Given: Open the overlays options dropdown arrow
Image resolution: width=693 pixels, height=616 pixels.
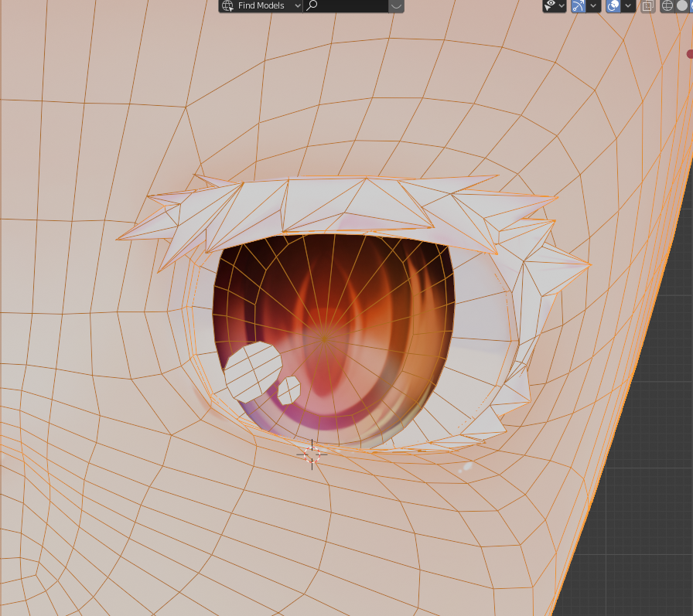Looking at the screenshot, I should tap(629, 5).
